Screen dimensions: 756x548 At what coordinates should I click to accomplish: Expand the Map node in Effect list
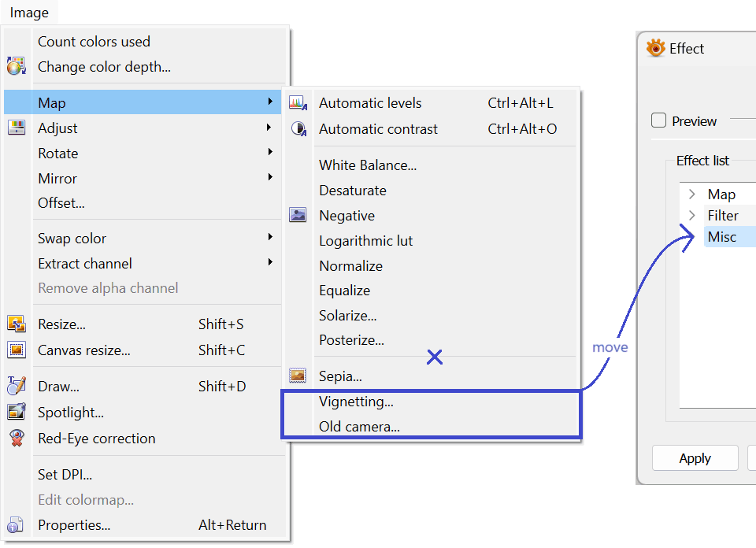tap(692, 194)
